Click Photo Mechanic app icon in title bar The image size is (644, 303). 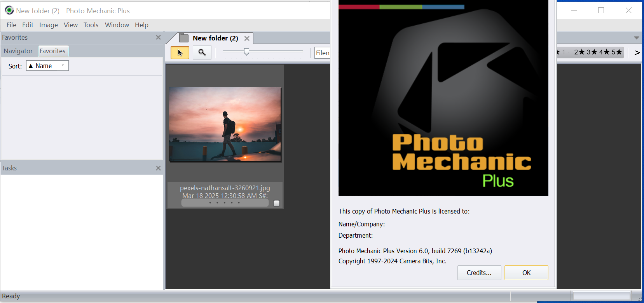click(x=9, y=11)
